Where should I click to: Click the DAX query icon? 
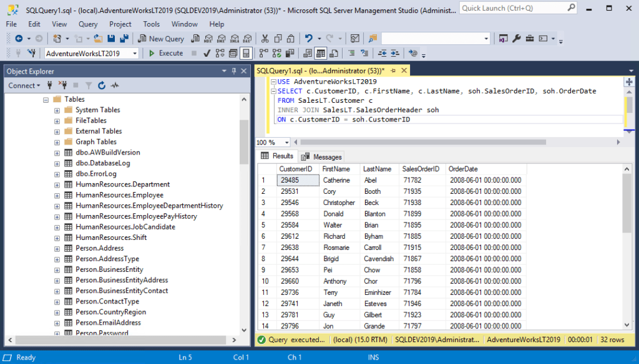pos(247,39)
